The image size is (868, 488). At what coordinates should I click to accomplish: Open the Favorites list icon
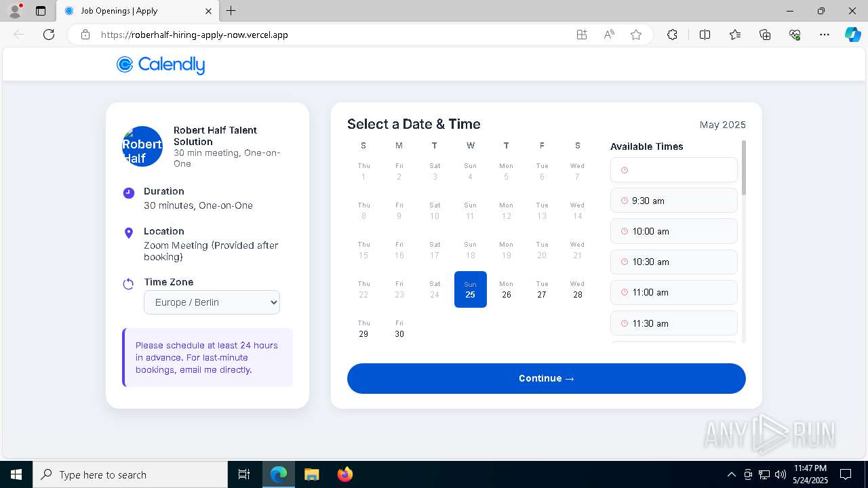(x=735, y=35)
